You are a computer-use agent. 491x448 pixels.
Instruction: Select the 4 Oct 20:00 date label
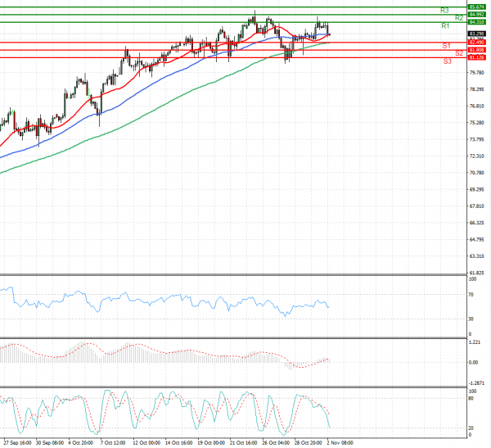[81, 443]
